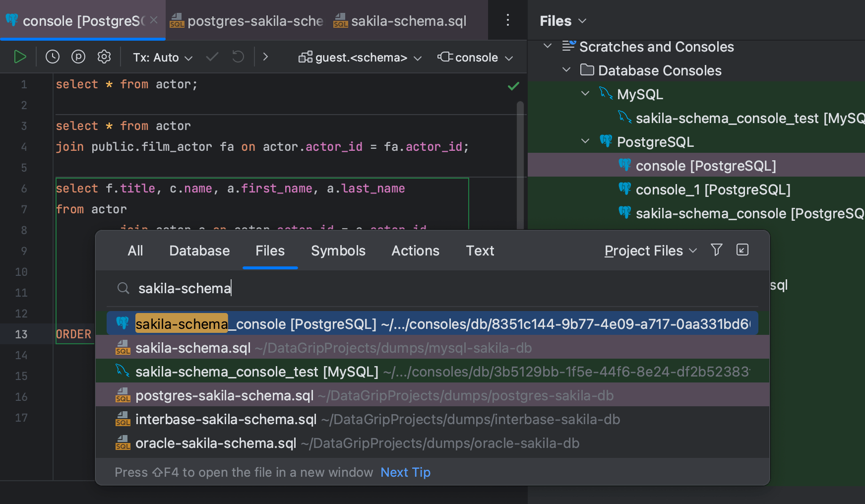Viewport: 865px width, 504px height.
Task: Open the guest.<schema> schema switcher
Action: click(x=360, y=57)
